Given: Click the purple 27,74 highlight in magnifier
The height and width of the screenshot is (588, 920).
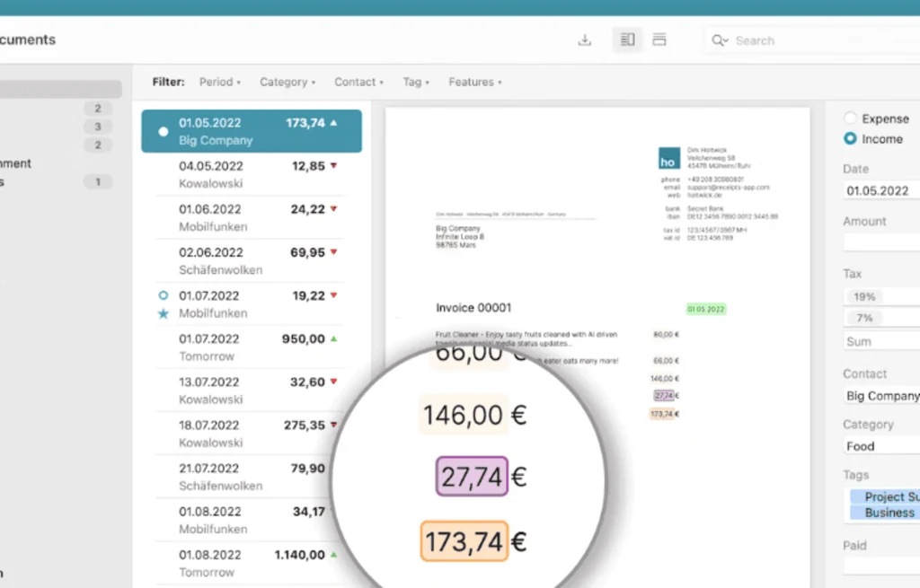Looking at the screenshot, I should (x=472, y=476).
